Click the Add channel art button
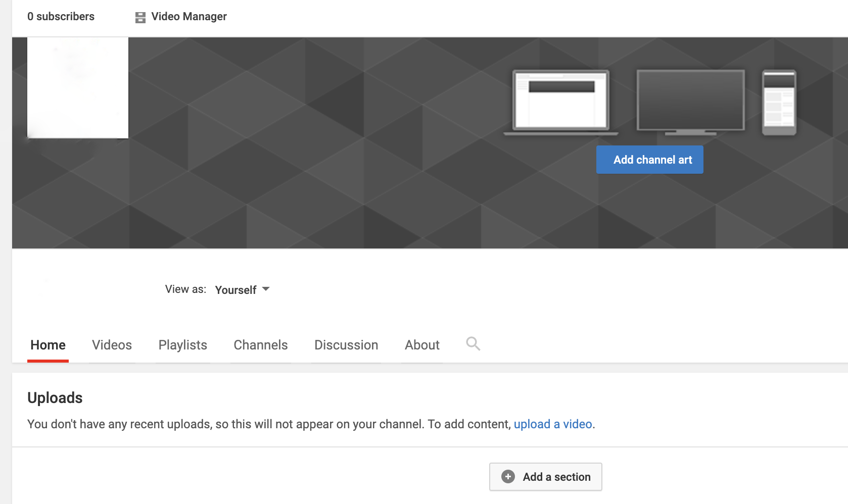848x504 pixels. (650, 160)
